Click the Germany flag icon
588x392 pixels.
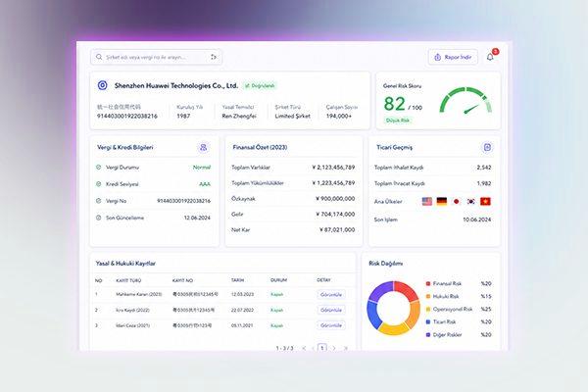point(442,202)
